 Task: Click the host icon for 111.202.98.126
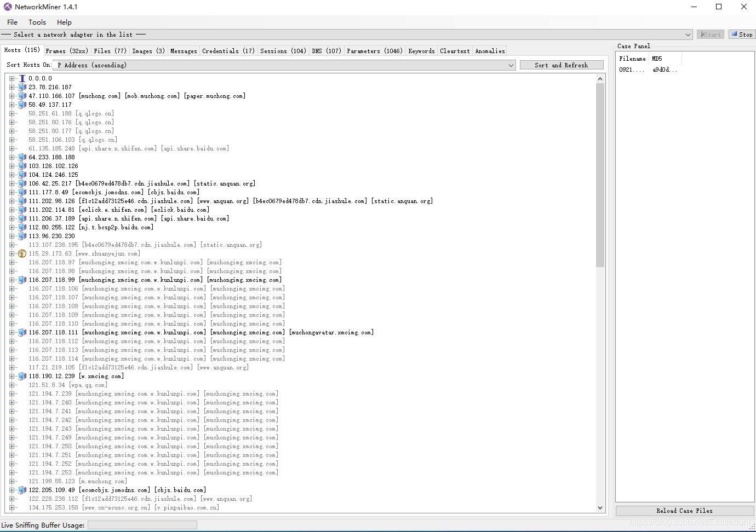click(22, 201)
